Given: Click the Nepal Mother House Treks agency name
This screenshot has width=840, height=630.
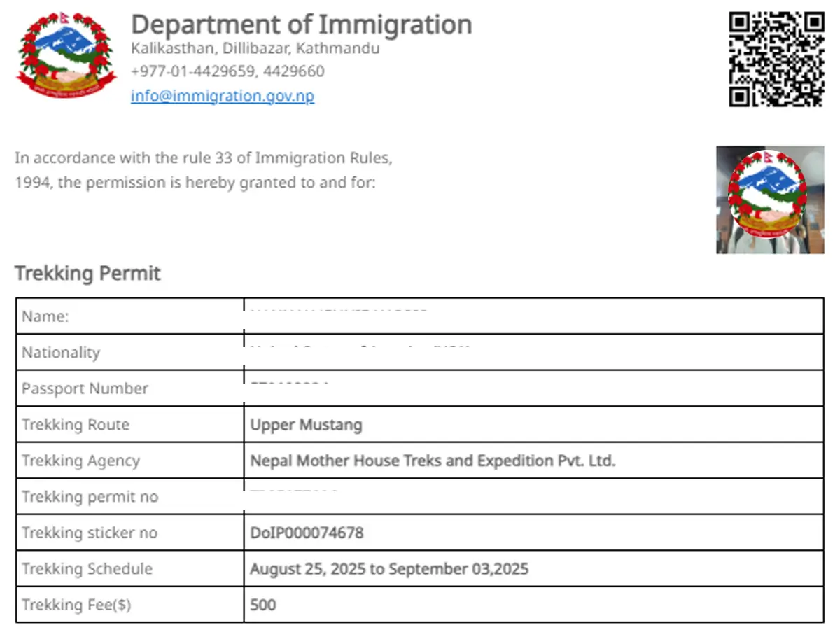Looking at the screenshot, I should 433,461.
